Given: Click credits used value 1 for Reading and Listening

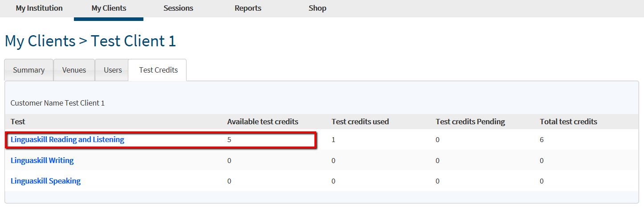Looking at the screenshot, I should [334, 139].
